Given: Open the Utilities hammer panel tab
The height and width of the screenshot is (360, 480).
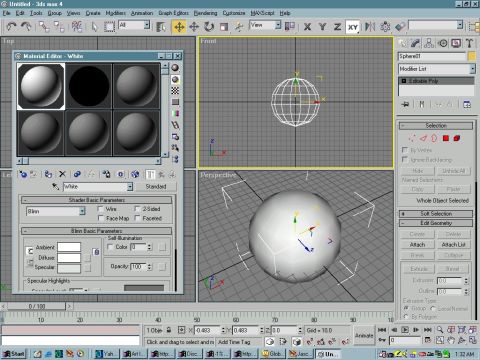Looking at the screenshot, I should click(x=469, y=43).
